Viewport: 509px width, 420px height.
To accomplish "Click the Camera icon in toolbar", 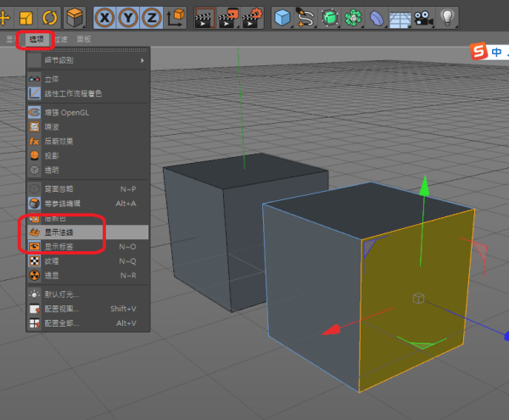I will point(422,16).
